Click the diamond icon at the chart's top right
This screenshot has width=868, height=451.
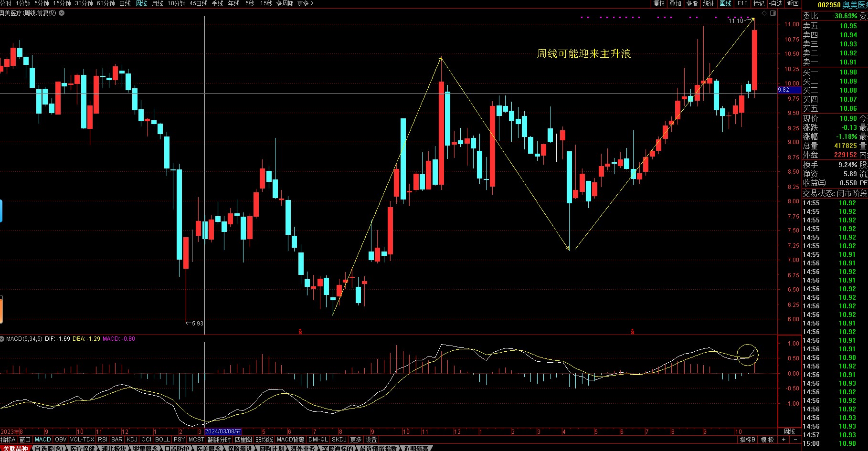click(764, 13)
